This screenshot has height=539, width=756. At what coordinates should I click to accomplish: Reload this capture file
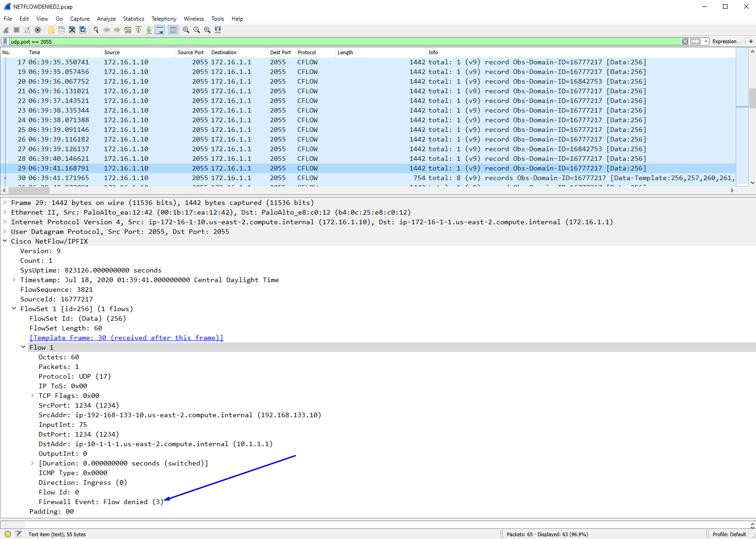tap(83, 30)
